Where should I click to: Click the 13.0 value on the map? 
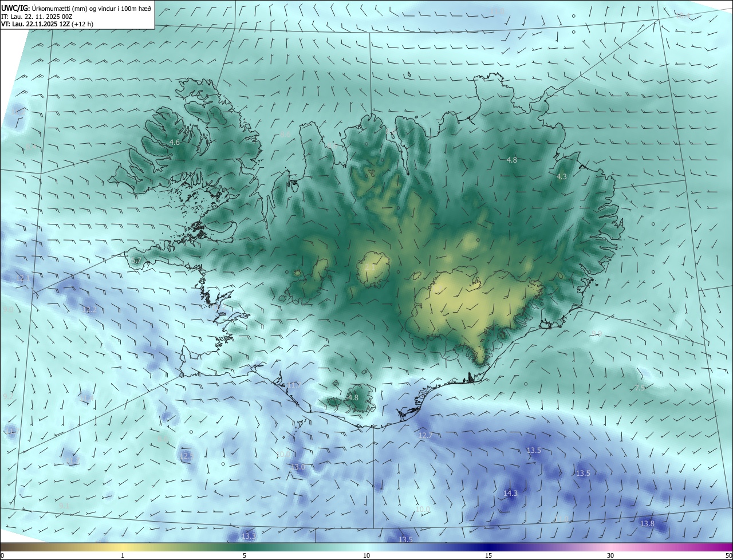coord(298,467)
